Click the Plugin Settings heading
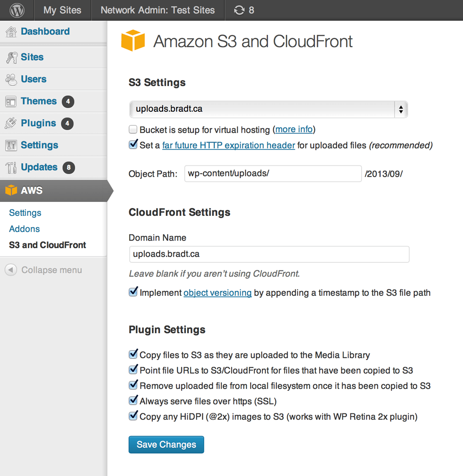The width and height of the screenshot is (463, 476). 167,330
